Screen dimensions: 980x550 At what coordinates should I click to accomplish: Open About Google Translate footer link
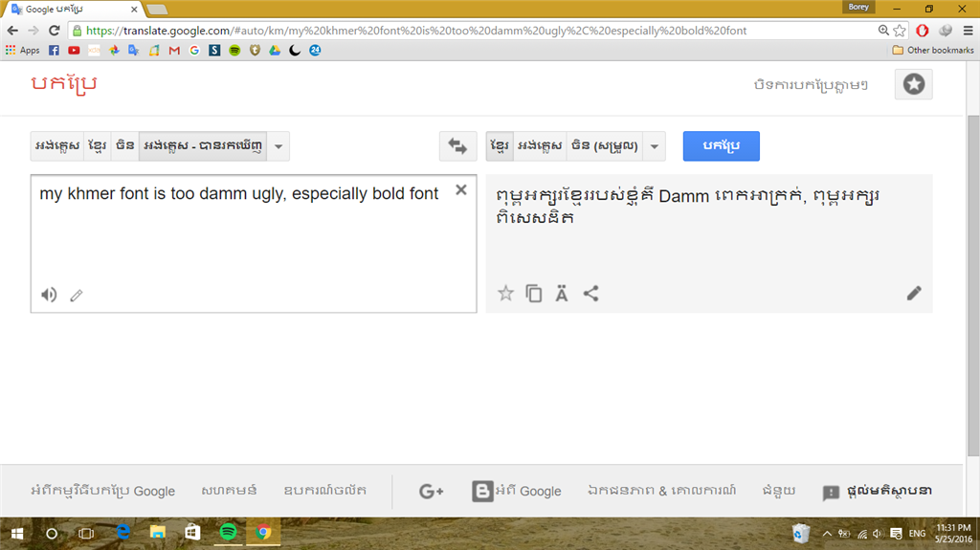pos(103,491)
